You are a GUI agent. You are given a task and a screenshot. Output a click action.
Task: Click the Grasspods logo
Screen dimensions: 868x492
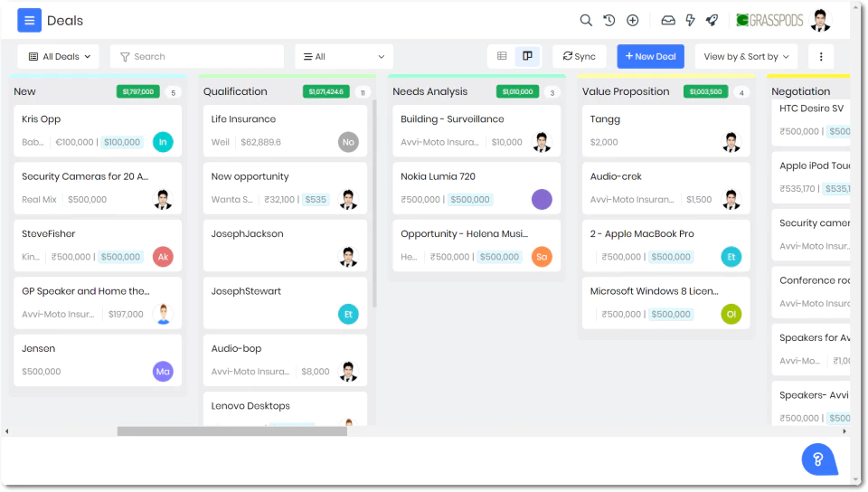click(x=769, y=21)
